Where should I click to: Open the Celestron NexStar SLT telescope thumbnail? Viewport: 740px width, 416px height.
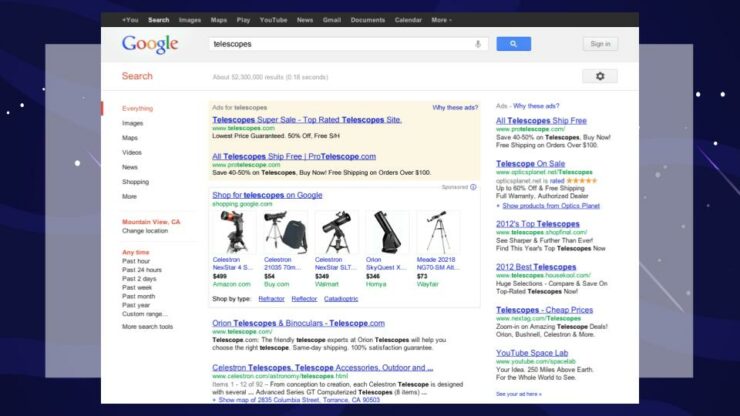(x=336, y=232)
